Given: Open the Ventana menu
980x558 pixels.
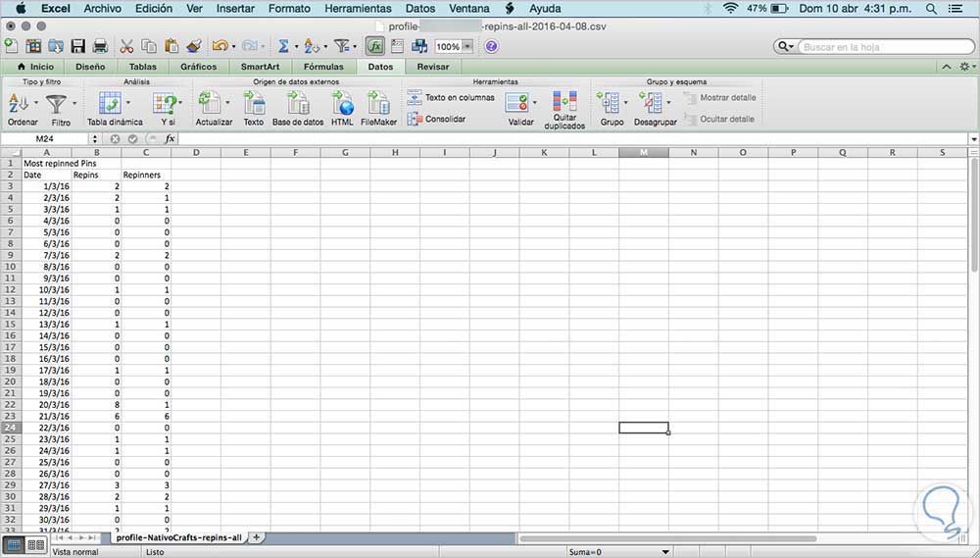Looking at the screenshot, I should (468, 9).
